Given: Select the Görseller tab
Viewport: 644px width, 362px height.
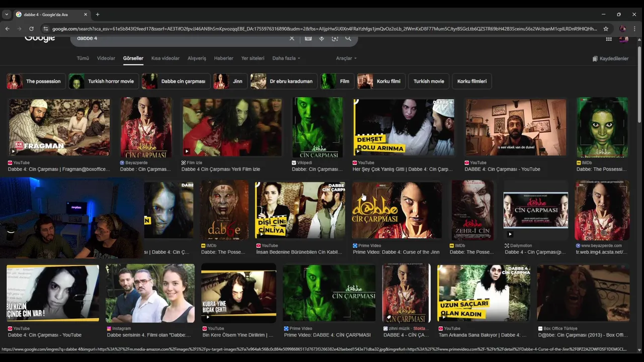Looking at the screenshot, I should pos(133,58).
